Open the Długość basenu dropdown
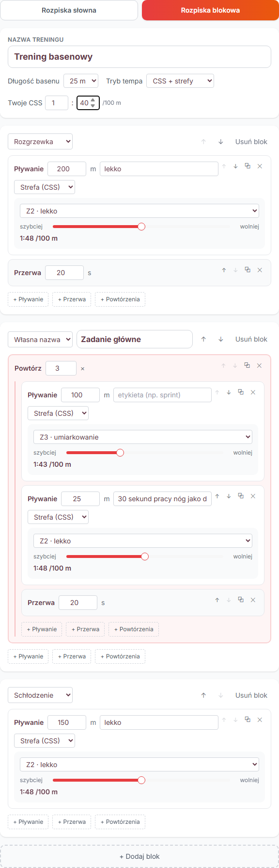 [81, 81]
